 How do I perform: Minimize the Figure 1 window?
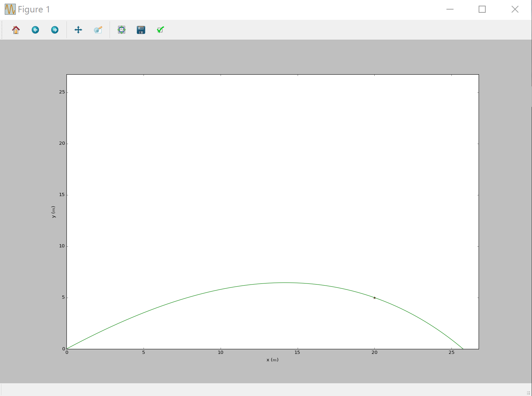tap(450, 9)
